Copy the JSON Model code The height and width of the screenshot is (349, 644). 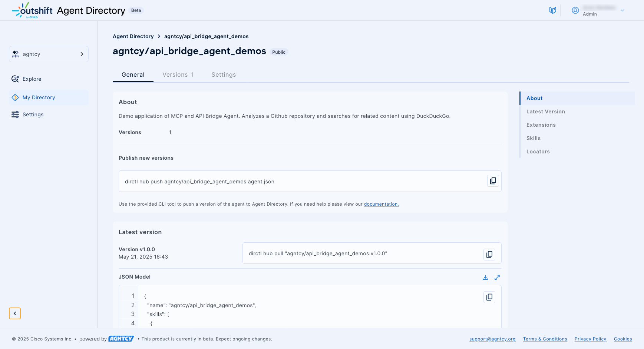click(x=489, y=297)
